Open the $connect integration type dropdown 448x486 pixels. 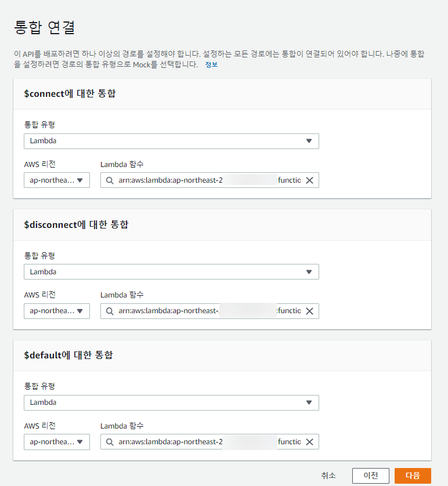click(x=171, y=141)
